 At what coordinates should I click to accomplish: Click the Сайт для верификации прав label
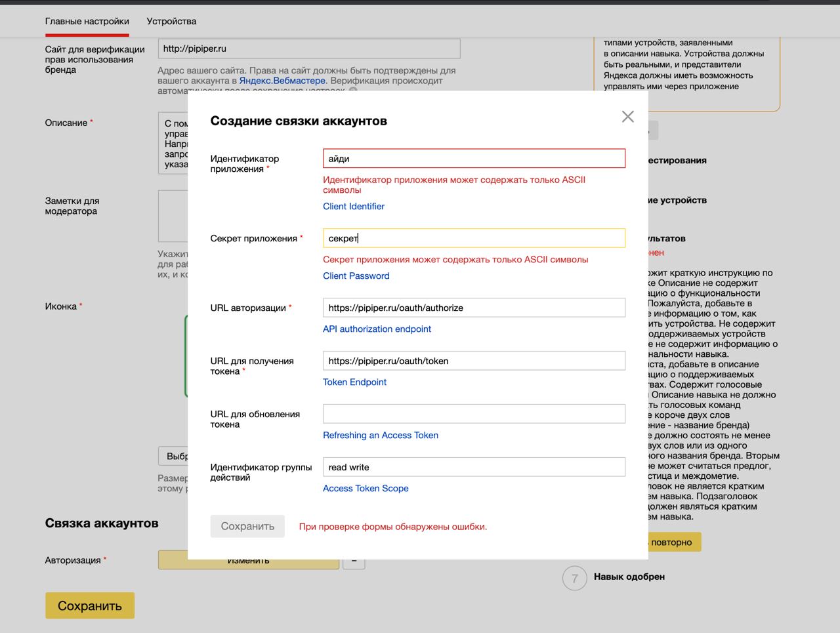(x=95, y=60)
